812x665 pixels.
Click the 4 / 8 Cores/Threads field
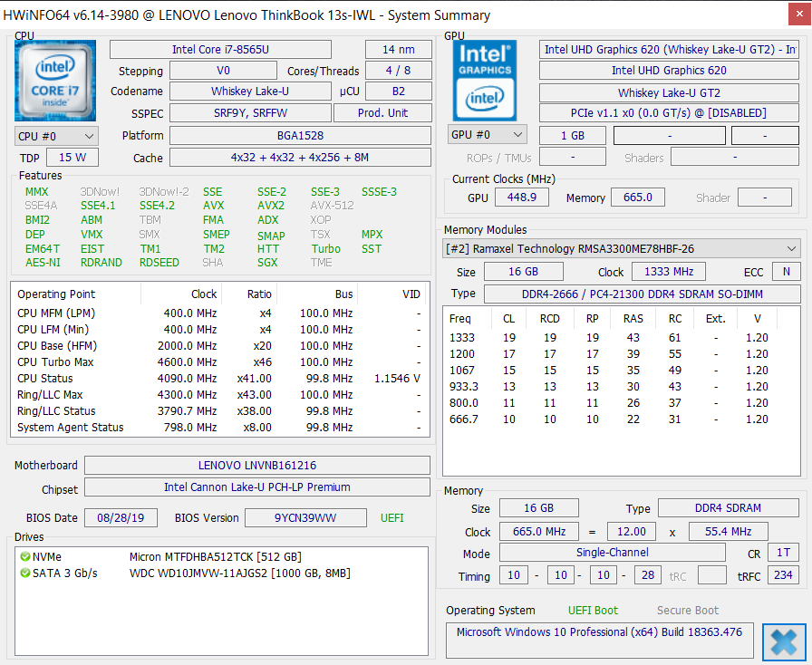tap(398, 71)
